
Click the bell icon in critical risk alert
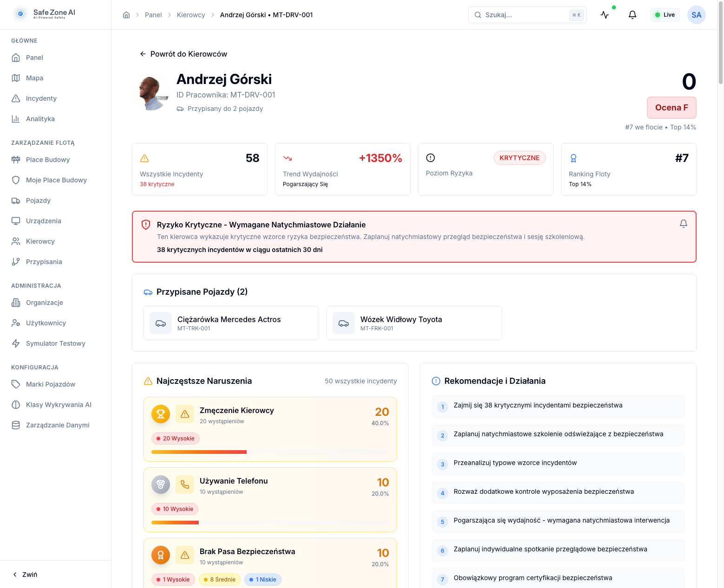(683, 224)
